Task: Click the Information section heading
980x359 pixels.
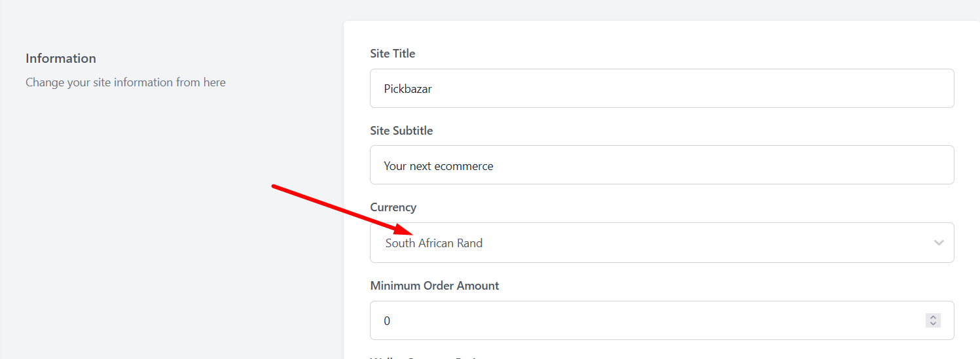Action: click(61, 59)
